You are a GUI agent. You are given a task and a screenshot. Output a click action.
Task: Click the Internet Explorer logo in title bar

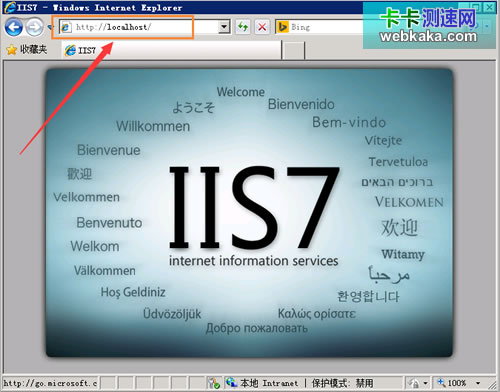point(10,7)
